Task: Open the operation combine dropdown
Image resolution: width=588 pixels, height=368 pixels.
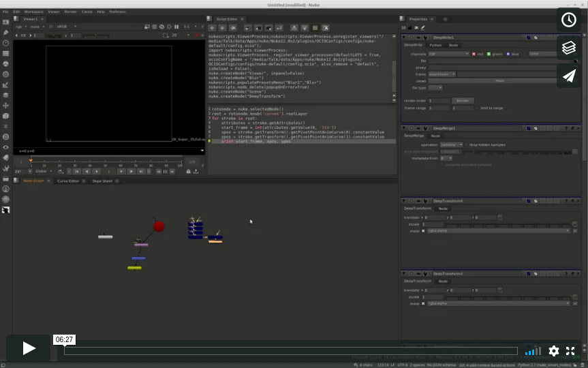Action: click(452, 144)
